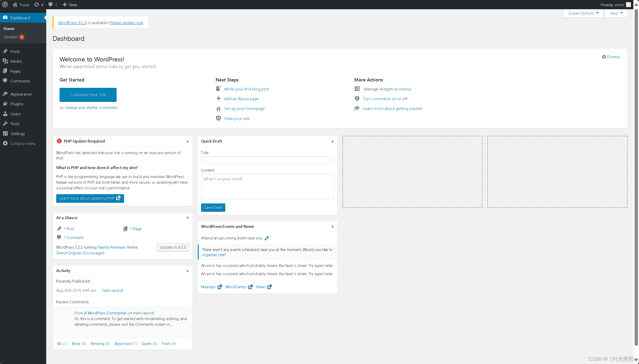
Task: Click the external link icon next to Meetups
Action: (x=220, y=287)
